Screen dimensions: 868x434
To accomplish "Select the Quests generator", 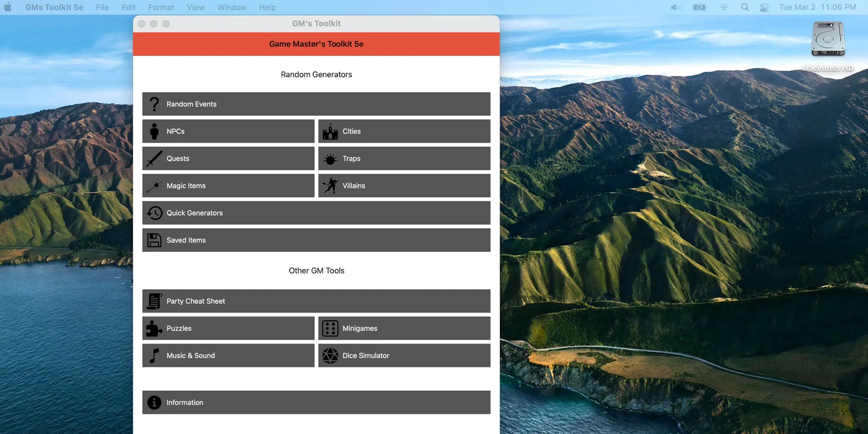I will [228, 158].
